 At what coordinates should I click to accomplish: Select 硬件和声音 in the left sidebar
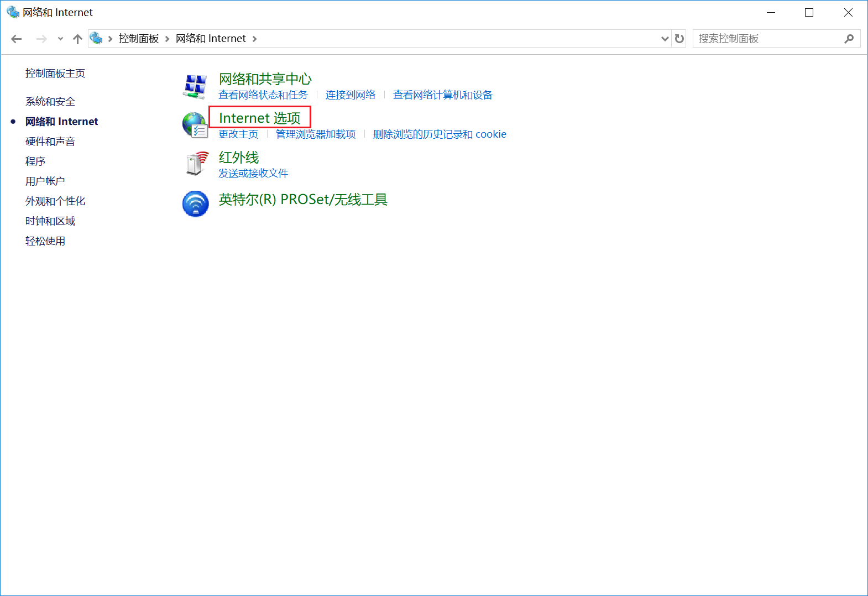point(50,142)
